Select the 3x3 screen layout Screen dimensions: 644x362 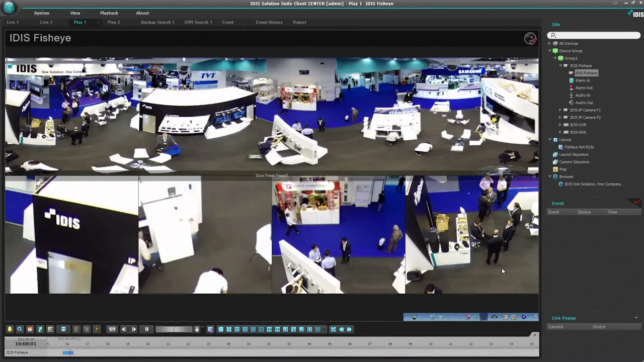pyautogui.click(x=237, y=329)
